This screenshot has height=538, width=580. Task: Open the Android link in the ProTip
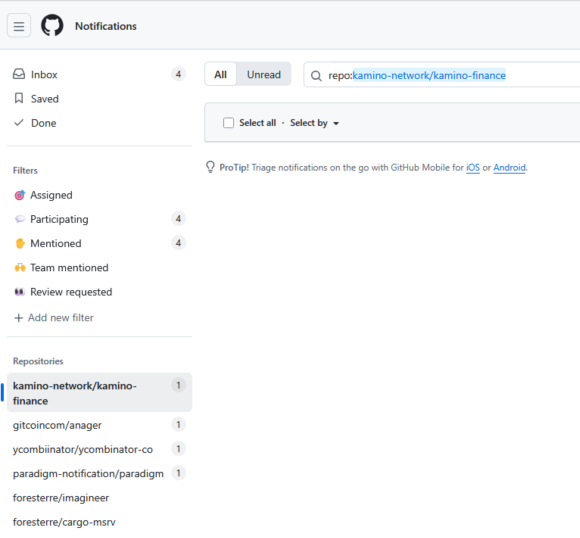coord(509,168)
